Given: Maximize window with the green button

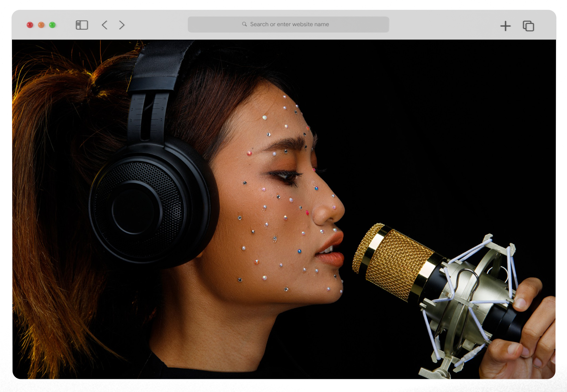Looking at the screenshot, I should [52, 25].
